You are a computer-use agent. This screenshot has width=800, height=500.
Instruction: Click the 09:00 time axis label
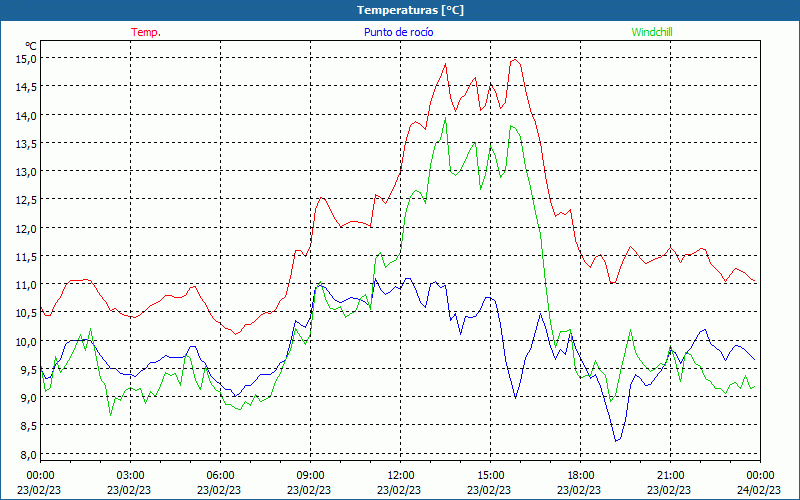311,476
